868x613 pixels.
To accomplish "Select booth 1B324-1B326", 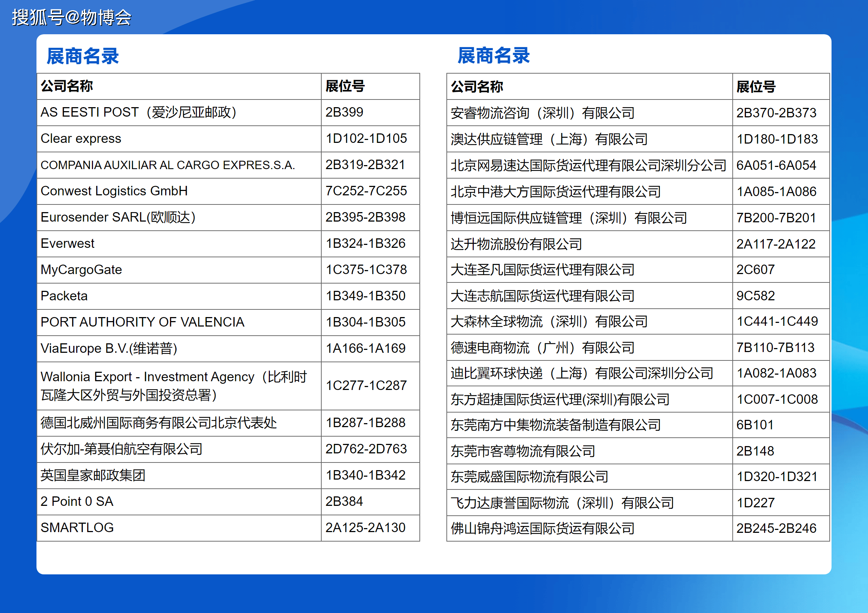I will (365, 243).
